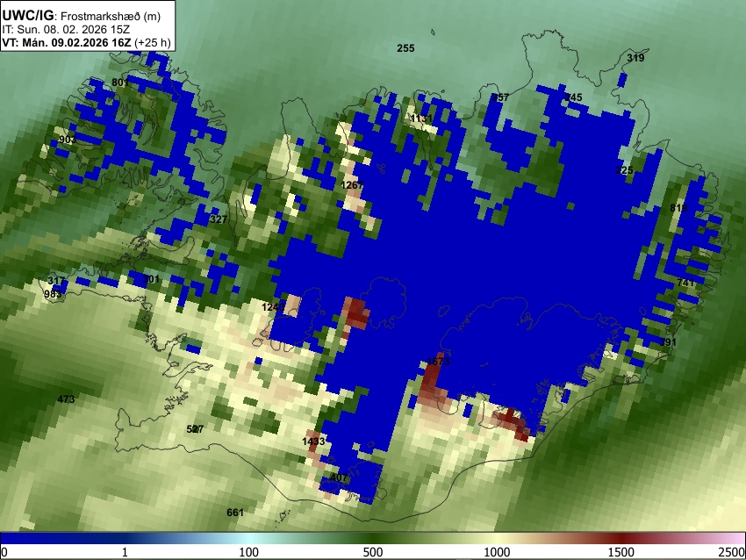
Task: Select the VT: Mán. 09.02.2026 16Z line
Action: (x=86, y=42)
